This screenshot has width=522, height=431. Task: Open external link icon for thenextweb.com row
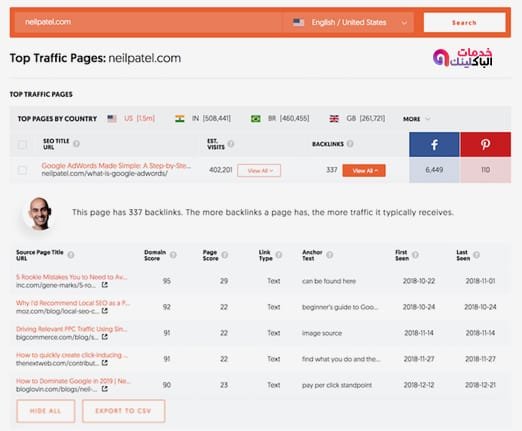105,363
